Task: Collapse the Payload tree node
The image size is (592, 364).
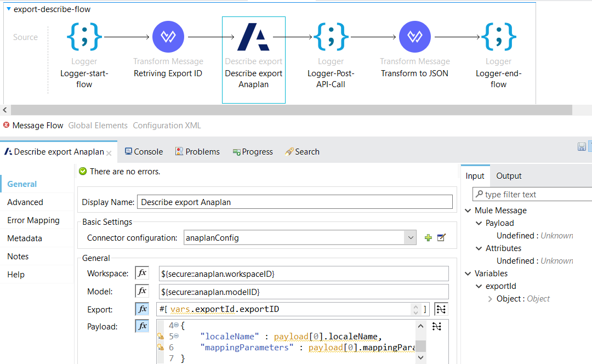Action: (x=479, y=223)
